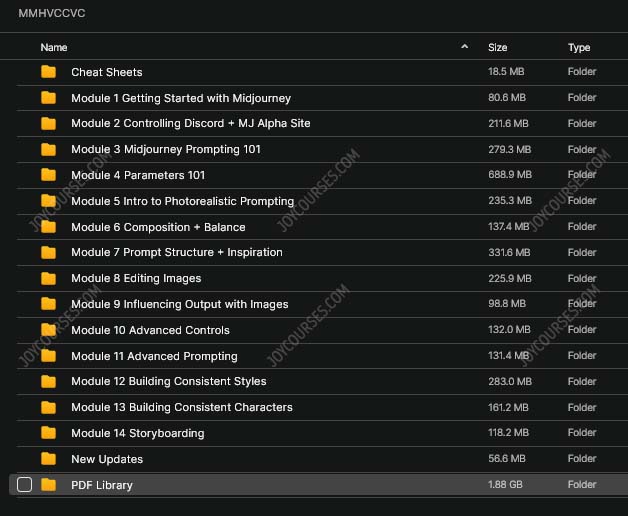Screen dimensions: 628x516
Task: Open Module 1 Getting Started with Midjourney
Action: (x=181, y=98)
